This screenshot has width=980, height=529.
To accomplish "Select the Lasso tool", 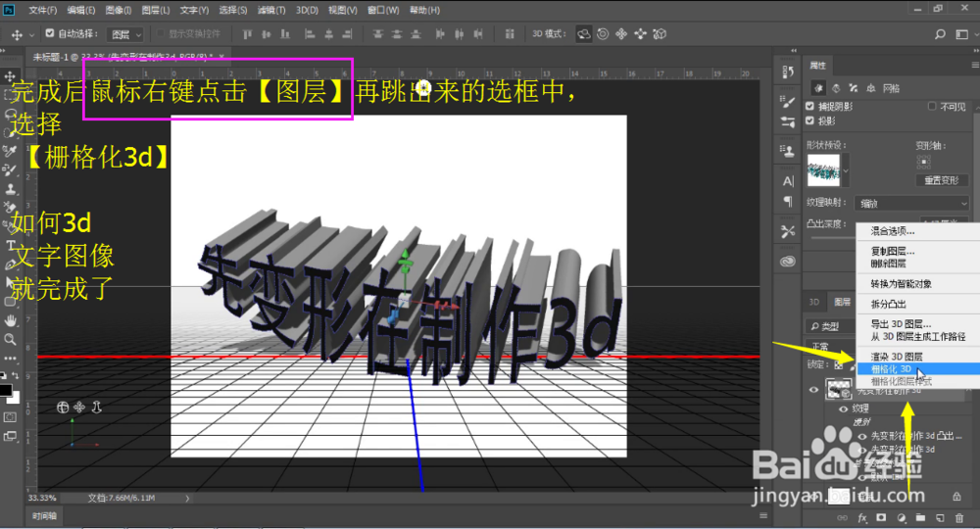I will coord(10,115).
